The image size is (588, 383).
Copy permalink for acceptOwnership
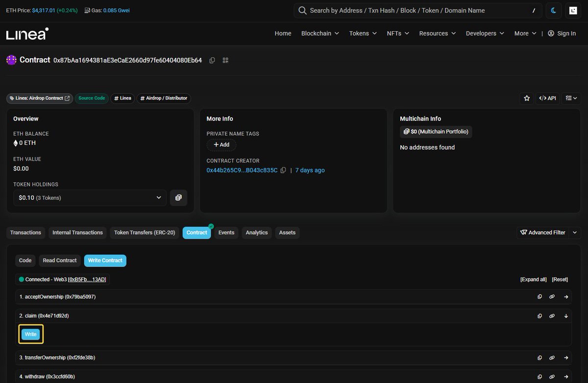click(552, 297)
